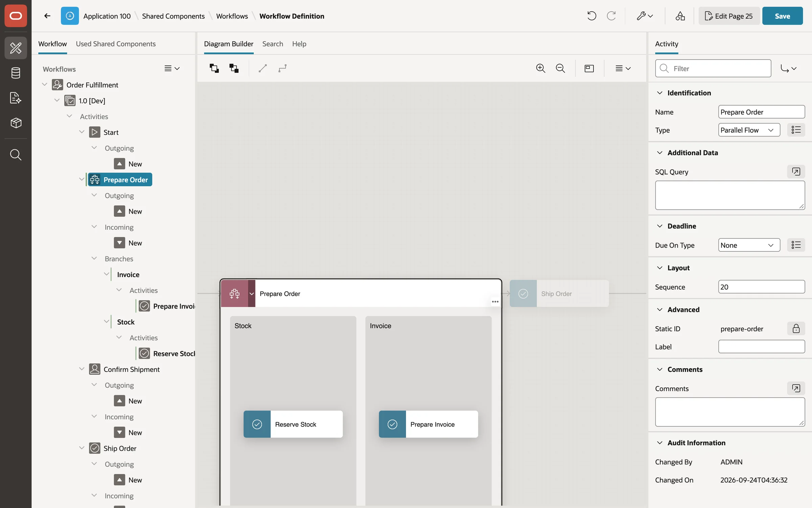Click Edit Page 25 button
812x508 pixels.
pos(729,16)
